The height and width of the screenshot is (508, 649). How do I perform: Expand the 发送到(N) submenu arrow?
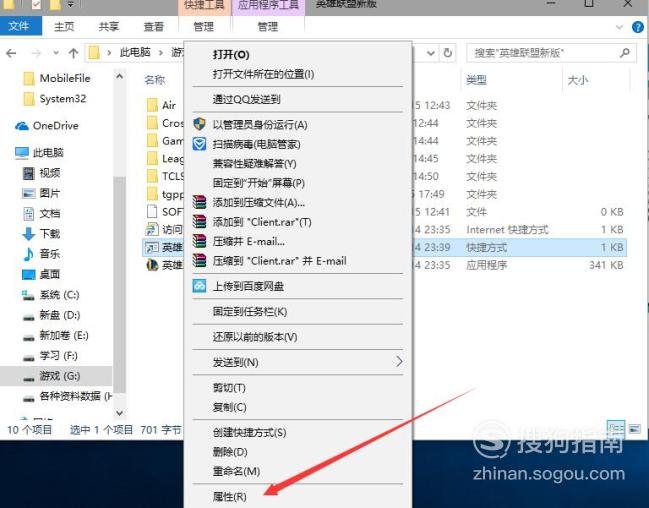[x=399, y=362]
